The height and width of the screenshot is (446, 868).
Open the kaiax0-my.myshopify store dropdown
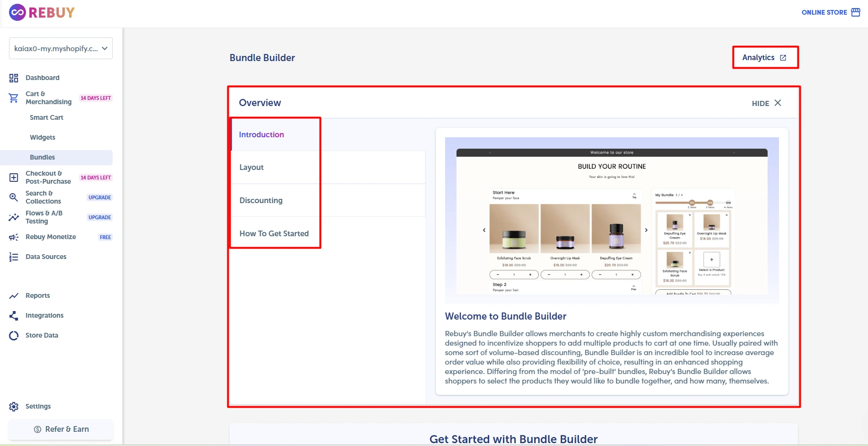pos(61,48)
